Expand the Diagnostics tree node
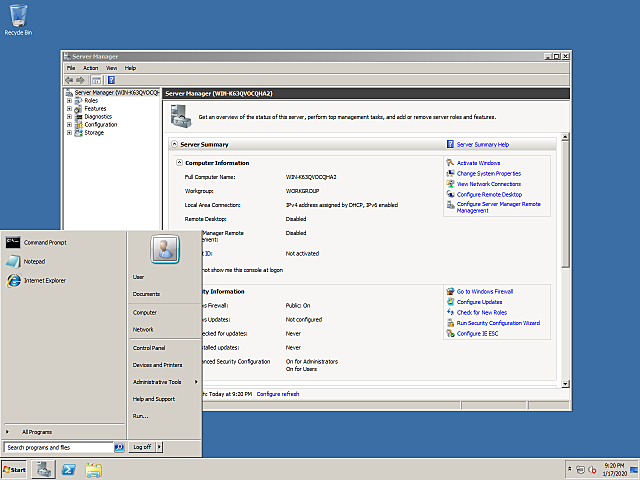Image resolution: width=640 pixels, height=480 pixels. [x=69, y=117]
